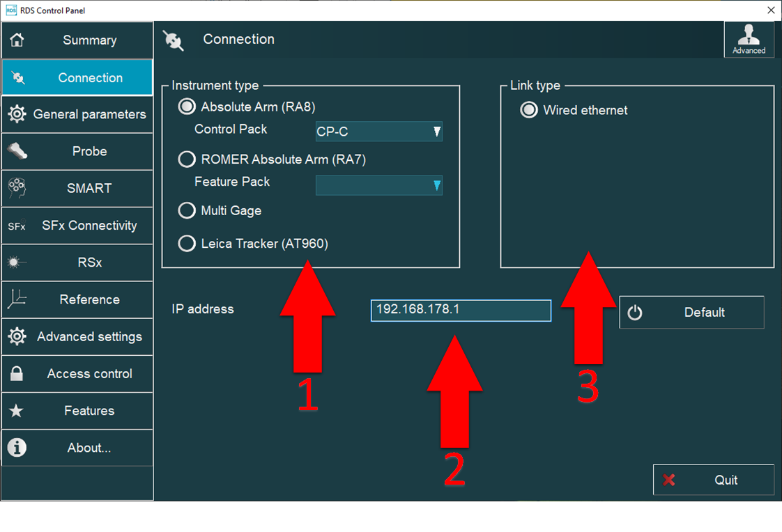Select Wired ethernet link type

point(529,110)
